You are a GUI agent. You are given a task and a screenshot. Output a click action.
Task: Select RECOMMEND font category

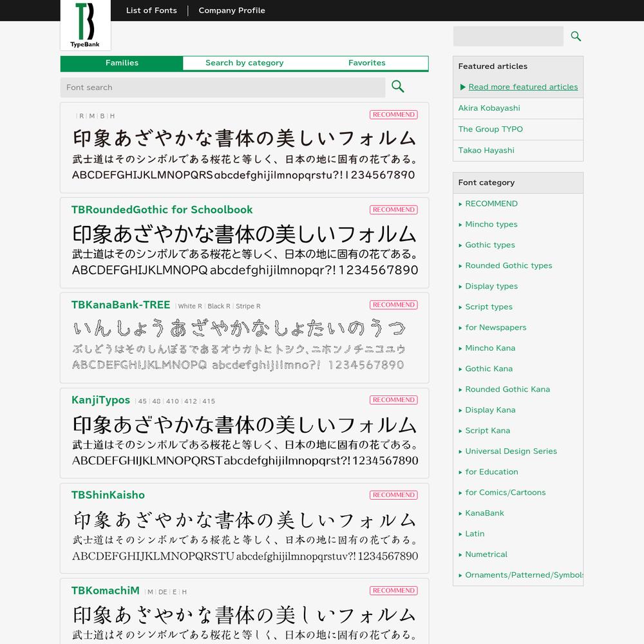pyautogui.click(x=491, y=204)
